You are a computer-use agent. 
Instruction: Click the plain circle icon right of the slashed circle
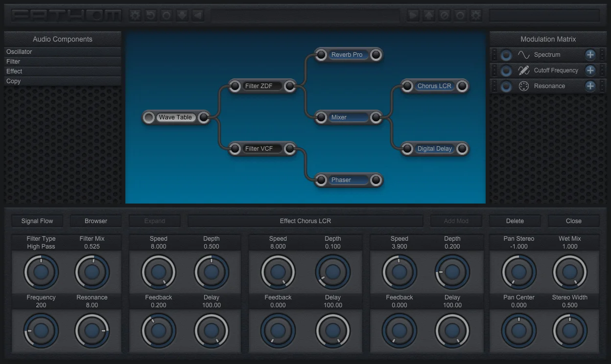460,15
